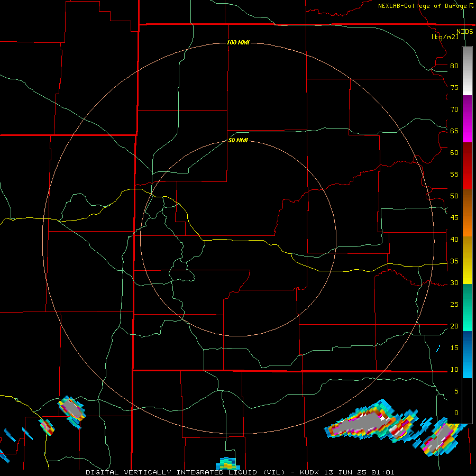Click the 75 value on the color scale

tap(454, 87)
